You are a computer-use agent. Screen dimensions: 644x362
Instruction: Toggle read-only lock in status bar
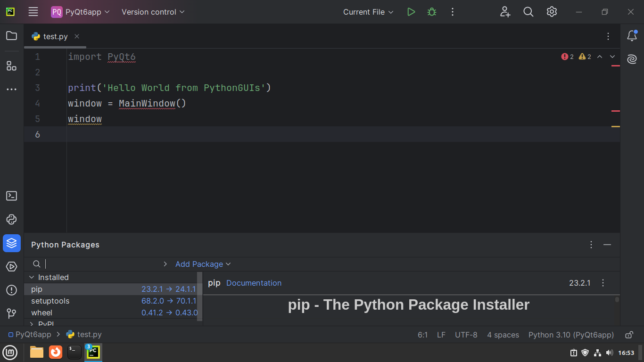(x=629, y=335)
